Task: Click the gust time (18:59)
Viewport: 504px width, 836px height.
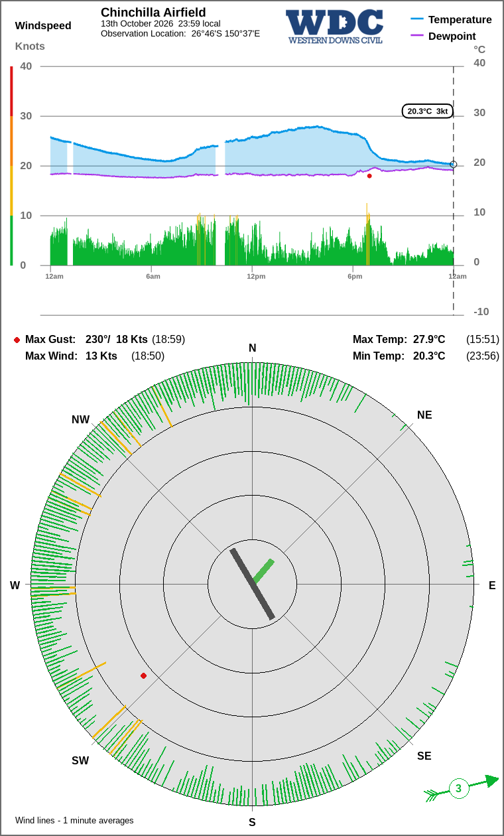Action: 168,339
